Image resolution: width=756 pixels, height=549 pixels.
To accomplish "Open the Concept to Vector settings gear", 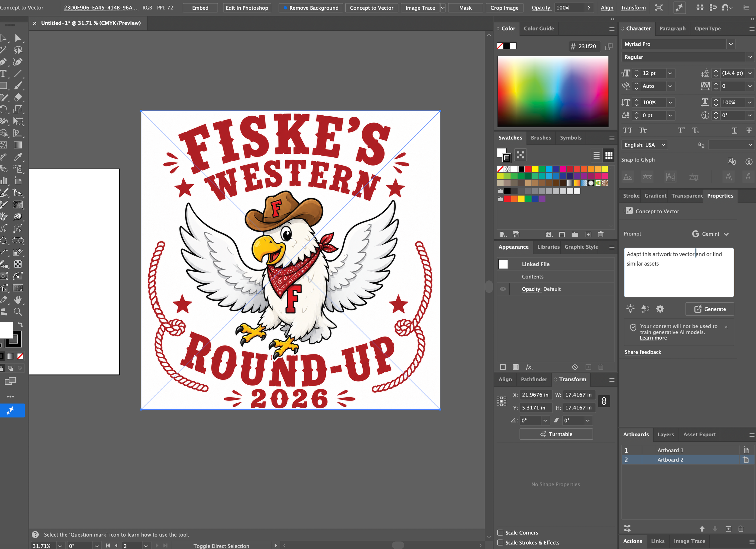I will pyautogui.click(x=660, y=309).
